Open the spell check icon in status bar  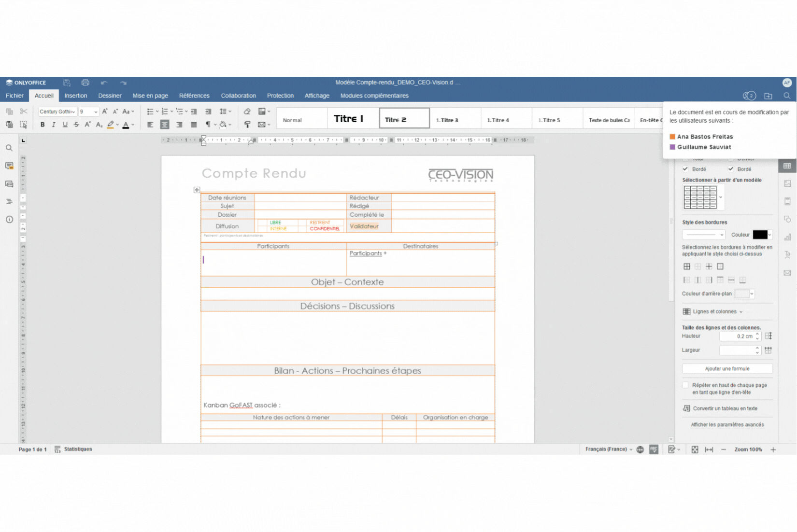tap(653, 449)
